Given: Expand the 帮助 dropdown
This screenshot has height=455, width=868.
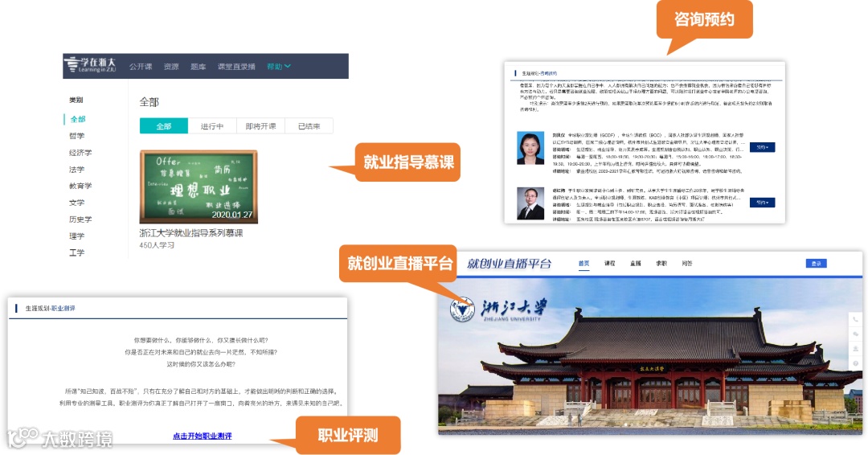Looking at the screenshot, I should coord(278,67).
